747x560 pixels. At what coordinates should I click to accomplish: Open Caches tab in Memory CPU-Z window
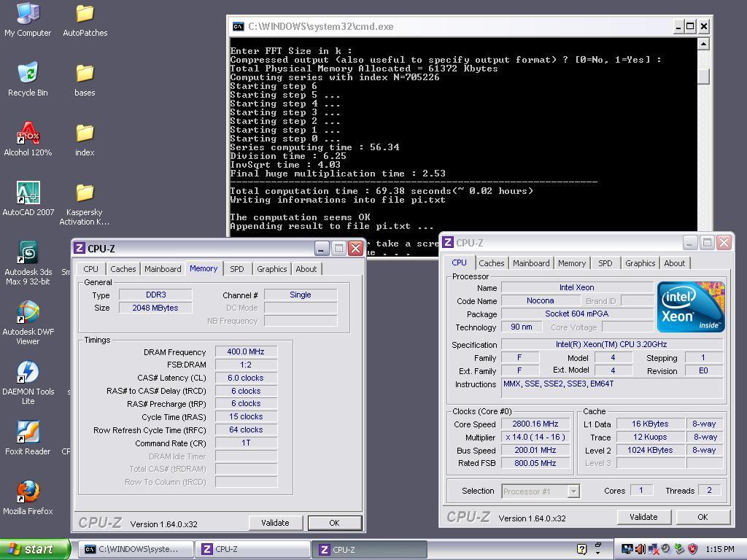pos(123,269)
